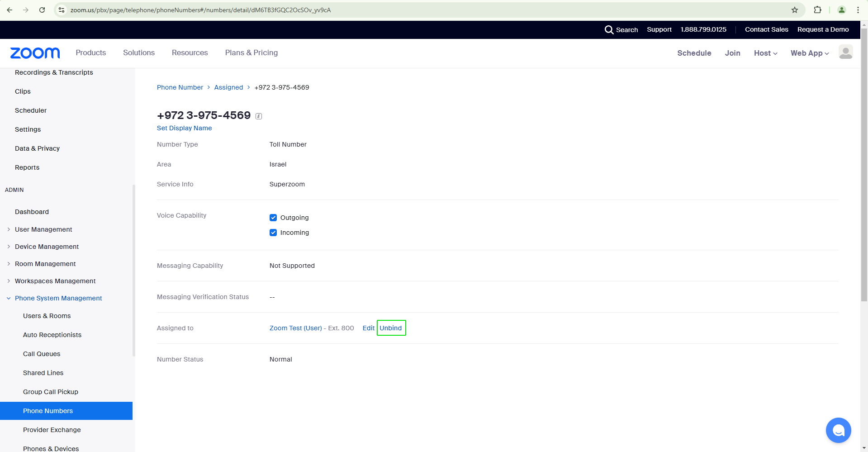Open Provider Exchange
The width and height of the screenshot is (868, 452).
pos(52,430)
